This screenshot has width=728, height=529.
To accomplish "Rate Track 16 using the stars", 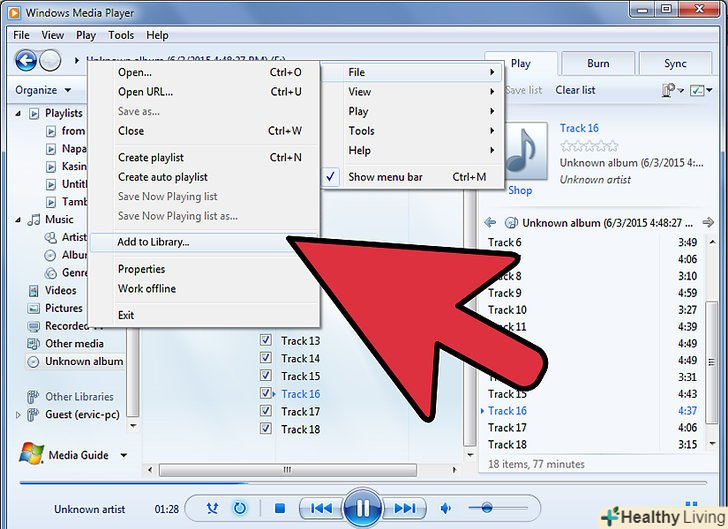I will point(589,146).
